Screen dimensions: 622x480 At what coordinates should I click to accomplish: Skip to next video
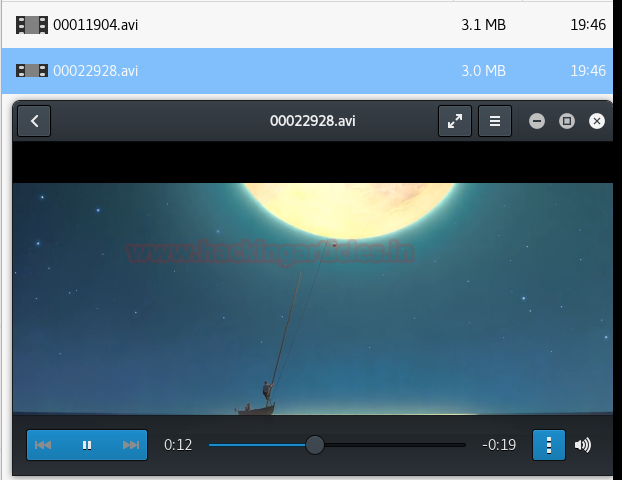click(131, 445)
